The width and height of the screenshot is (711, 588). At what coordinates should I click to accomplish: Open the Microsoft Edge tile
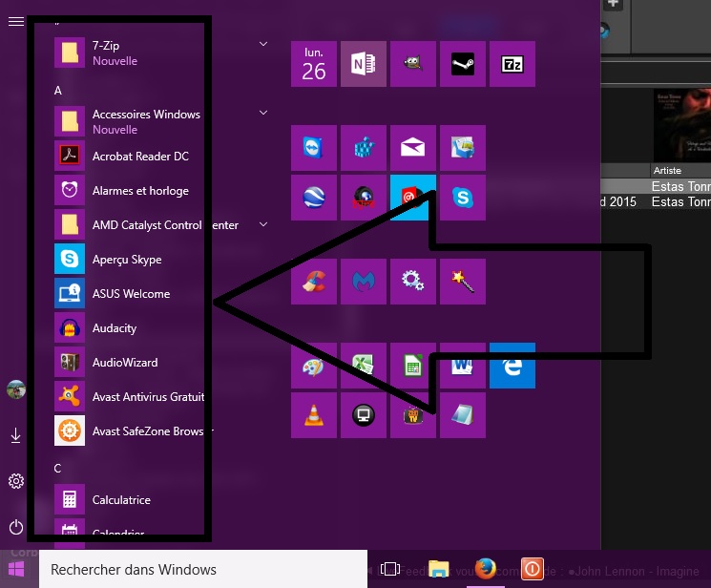[x=512, y=366]
